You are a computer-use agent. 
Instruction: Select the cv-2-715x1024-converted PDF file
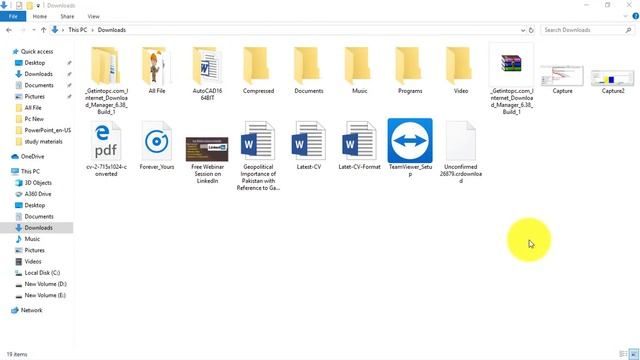click(106, 142)
